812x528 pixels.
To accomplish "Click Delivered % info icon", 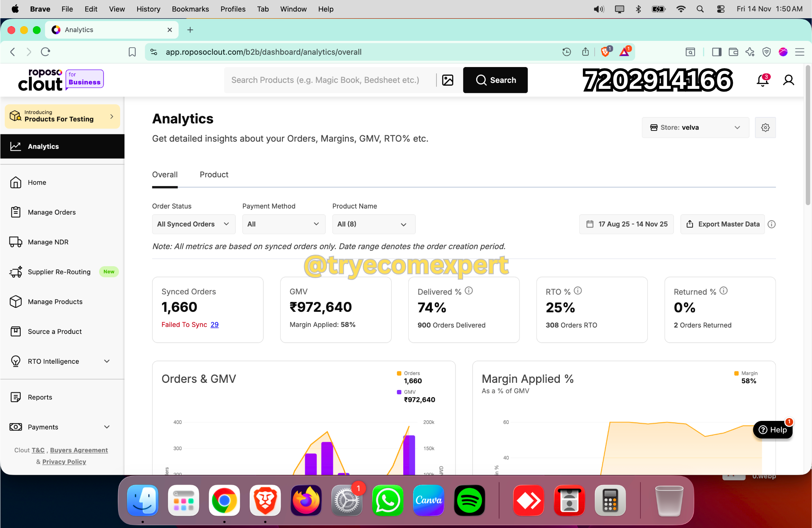I will point(469,291).
